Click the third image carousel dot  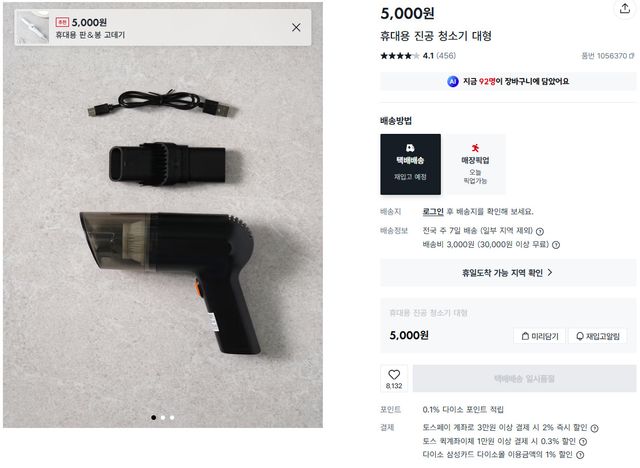point(172,417)
